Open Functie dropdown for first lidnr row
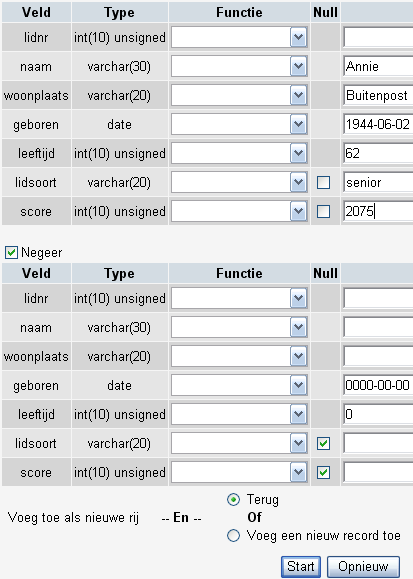 [x=239, y=37]
